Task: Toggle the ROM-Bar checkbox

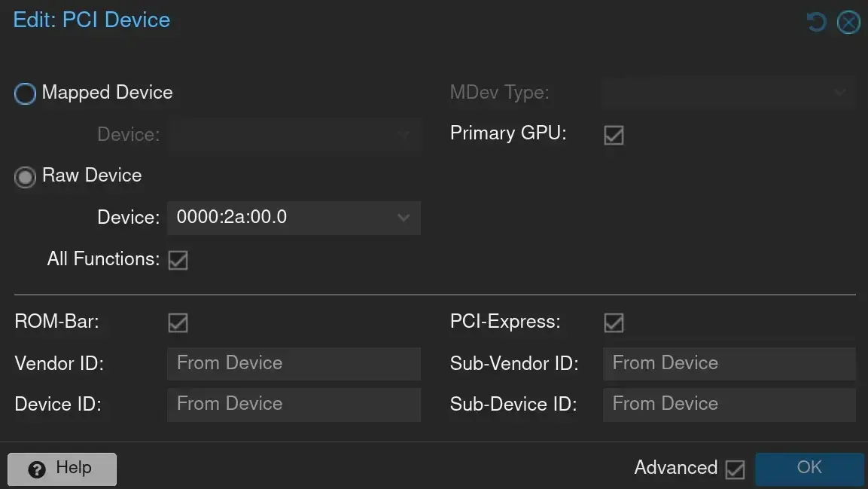Action: (178, 322)
